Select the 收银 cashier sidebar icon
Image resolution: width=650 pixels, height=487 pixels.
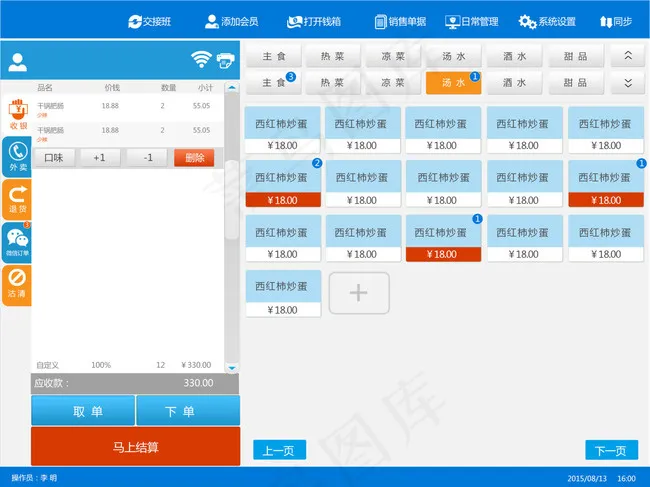tap(18, 114)
